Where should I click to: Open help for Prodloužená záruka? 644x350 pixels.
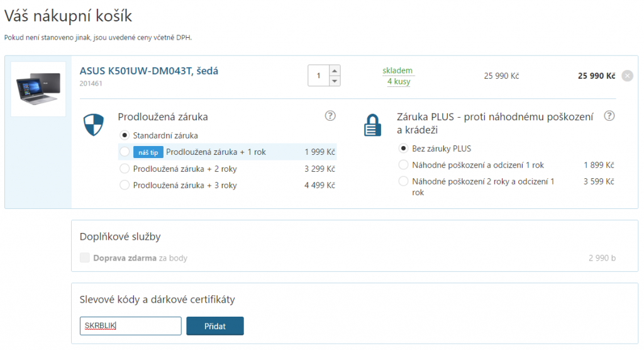tap(330, 116)
